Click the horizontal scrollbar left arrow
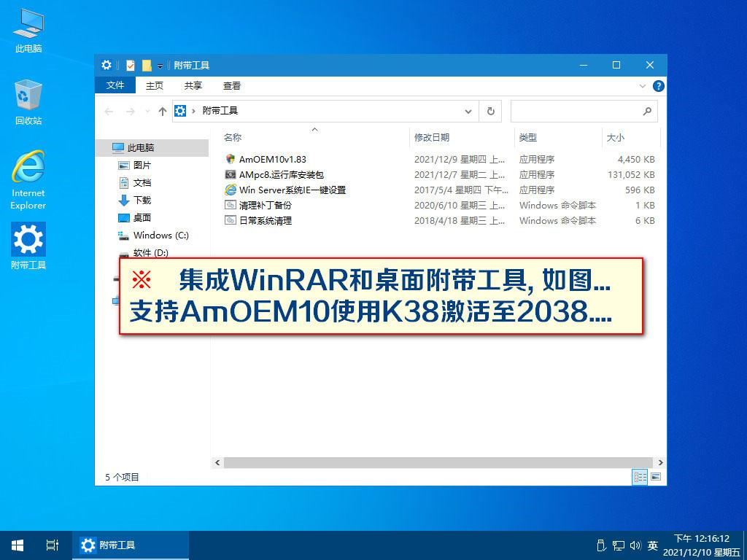 [217, 462]
